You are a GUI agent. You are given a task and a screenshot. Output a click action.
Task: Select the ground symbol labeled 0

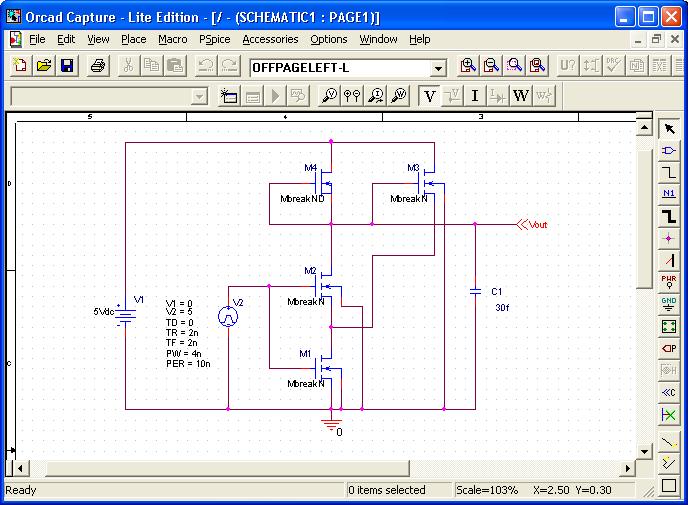pos(332,425)
